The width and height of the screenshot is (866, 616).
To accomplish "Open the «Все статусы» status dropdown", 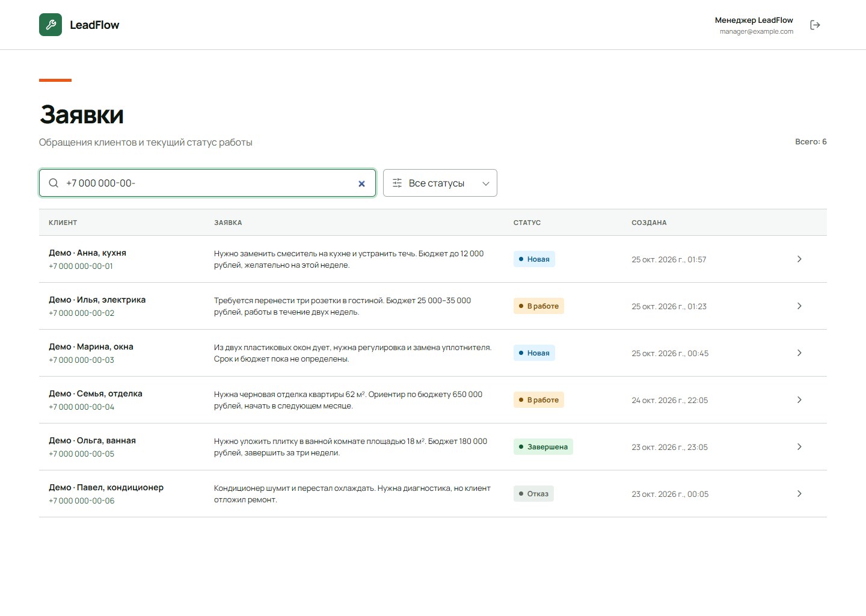I will (x=440, y=183).
